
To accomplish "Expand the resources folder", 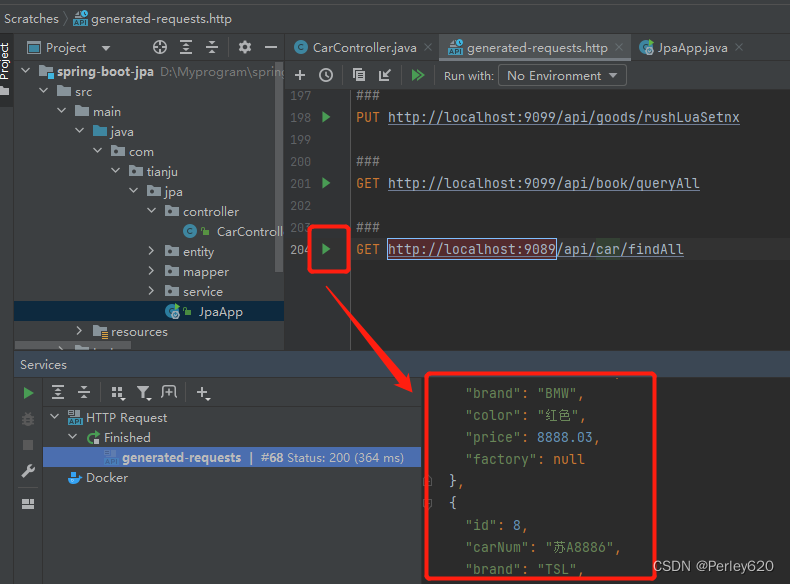I will pos(80,331).
